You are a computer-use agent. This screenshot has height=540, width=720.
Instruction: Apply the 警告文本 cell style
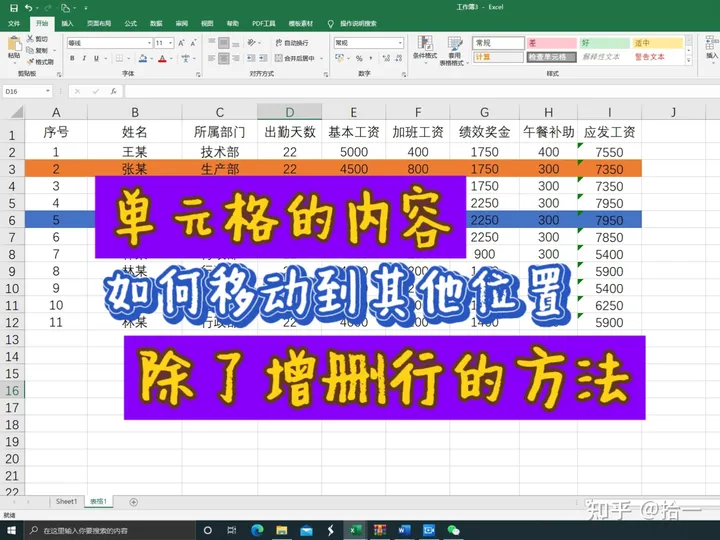click(x=658, y=57)
